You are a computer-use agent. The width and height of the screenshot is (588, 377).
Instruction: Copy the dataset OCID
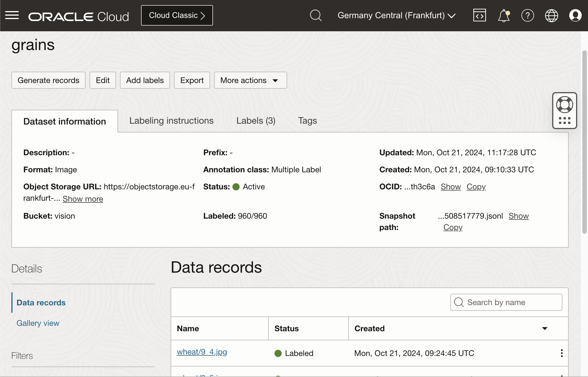[x=476, y=187]
